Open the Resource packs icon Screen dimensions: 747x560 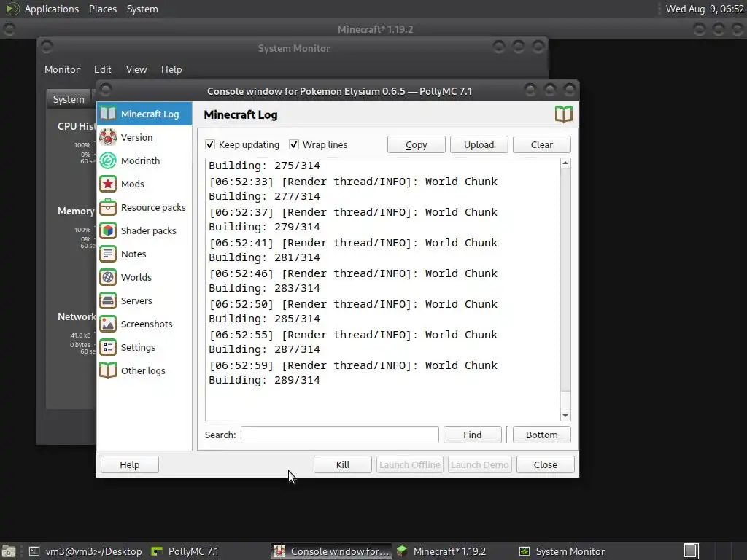click(x=108, y=207)
